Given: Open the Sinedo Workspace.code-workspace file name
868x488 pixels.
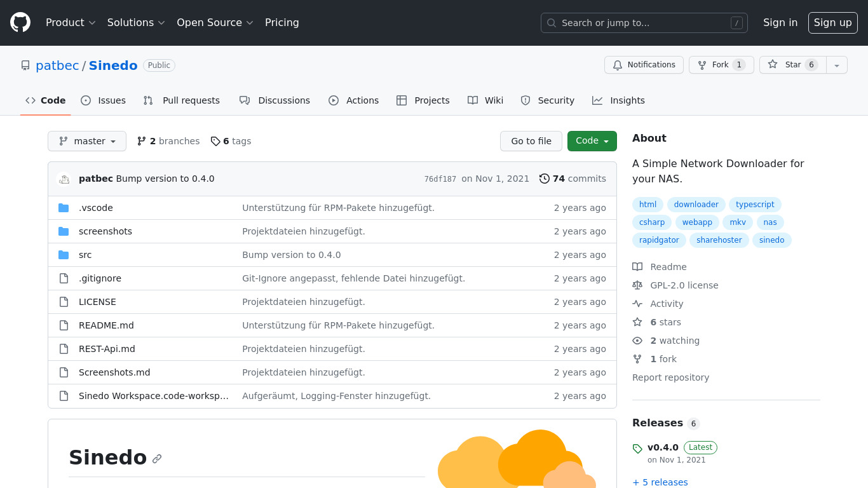Looking at the screenshot, I should (x=154, y=396).
